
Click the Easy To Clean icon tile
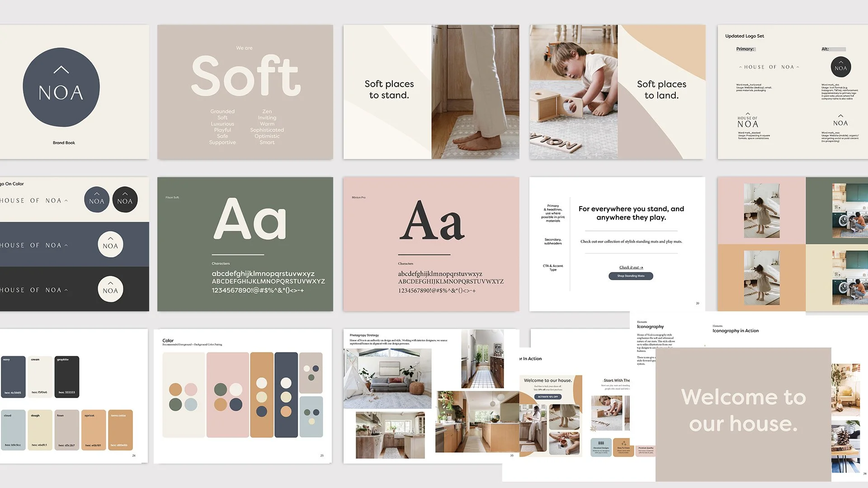point(623,447)
